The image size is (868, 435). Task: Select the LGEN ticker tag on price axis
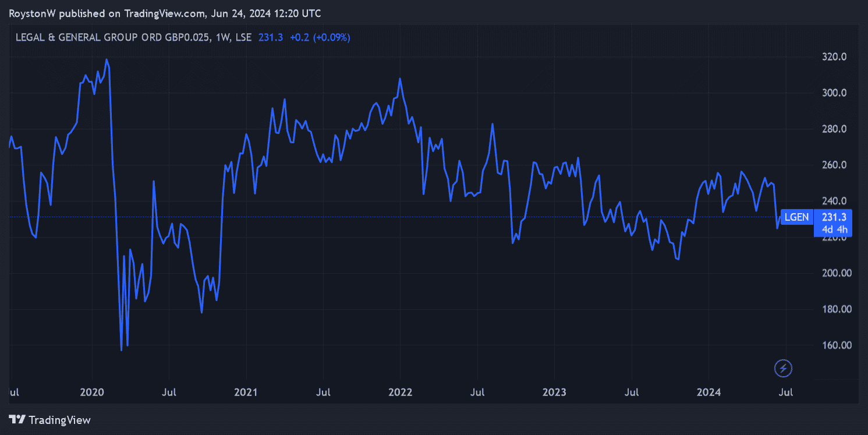(x=796, y=217)
